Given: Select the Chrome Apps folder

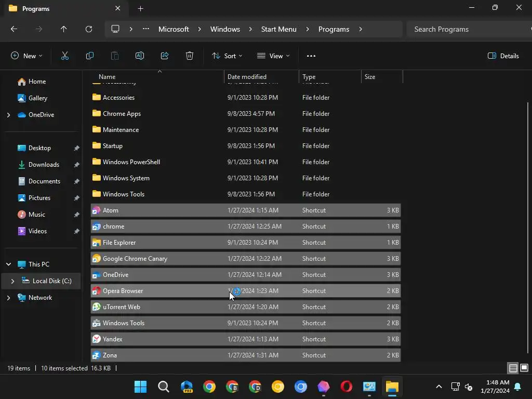Looking at the screenshot, I should pos(246,114).
